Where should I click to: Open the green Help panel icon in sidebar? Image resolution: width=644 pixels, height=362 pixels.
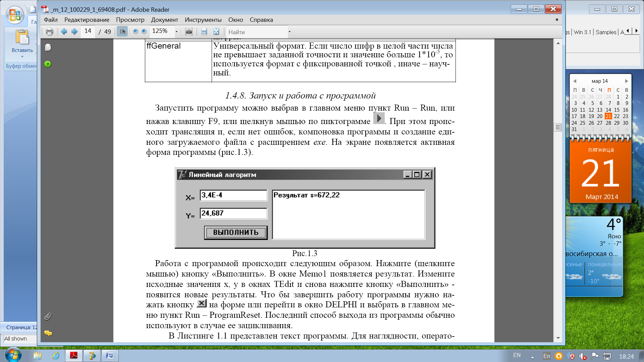tap(48, 64)
